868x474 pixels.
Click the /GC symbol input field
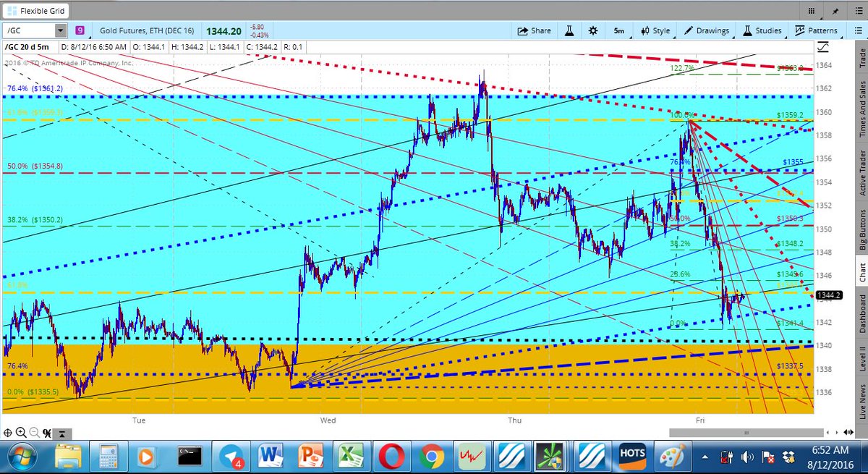29,30
